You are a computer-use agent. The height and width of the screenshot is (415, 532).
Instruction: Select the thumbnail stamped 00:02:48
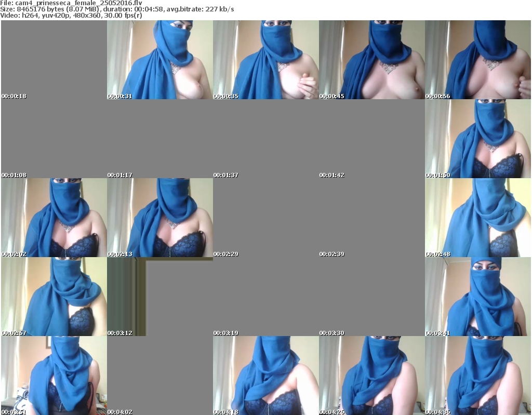tap(478, 218)
